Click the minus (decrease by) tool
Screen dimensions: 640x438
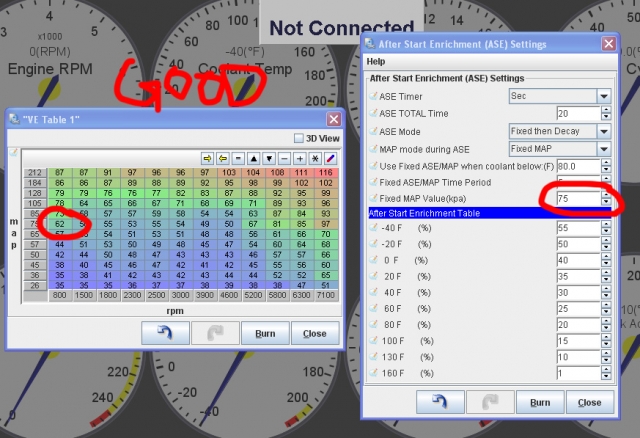(x=284, y=158)
